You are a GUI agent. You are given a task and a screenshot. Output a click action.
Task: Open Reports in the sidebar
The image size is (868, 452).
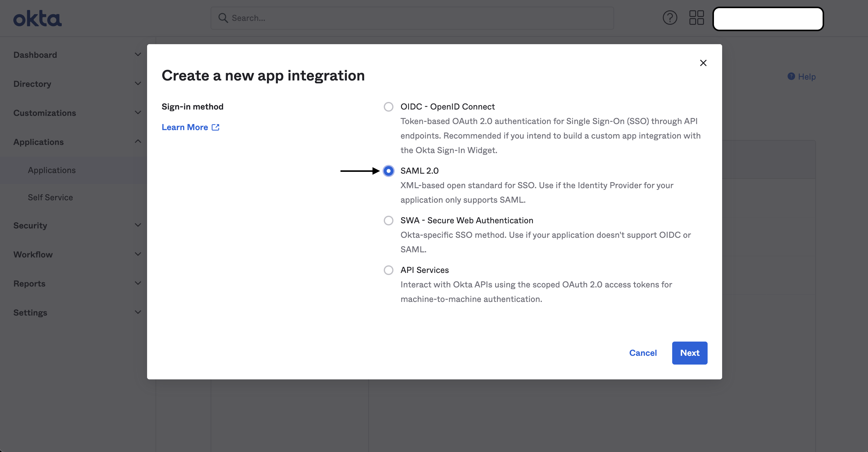pos(29,283)
